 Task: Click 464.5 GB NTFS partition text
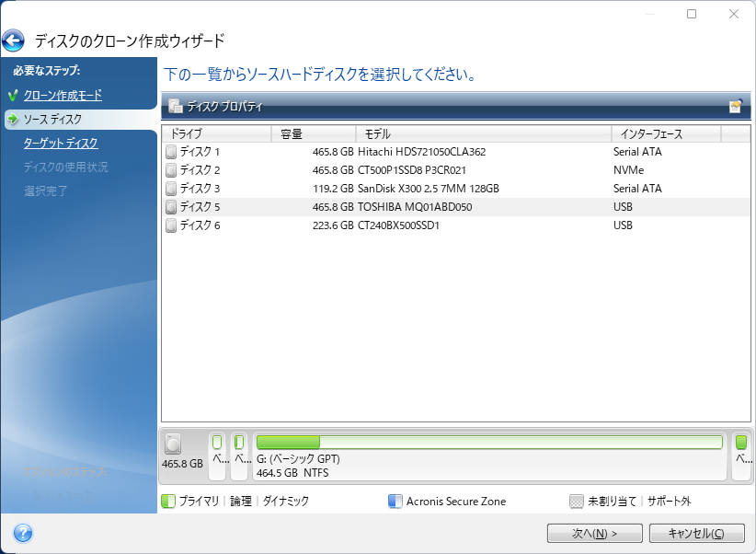tap(292, 473)
